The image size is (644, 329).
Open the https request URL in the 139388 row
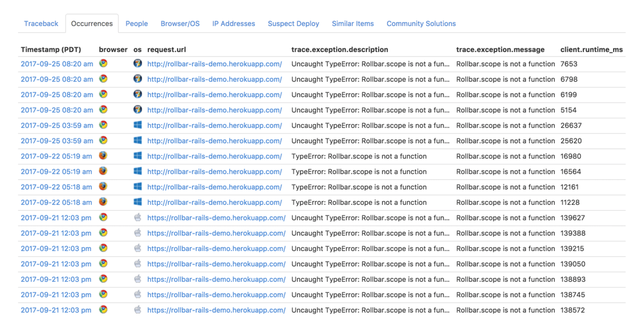(216, 233)
